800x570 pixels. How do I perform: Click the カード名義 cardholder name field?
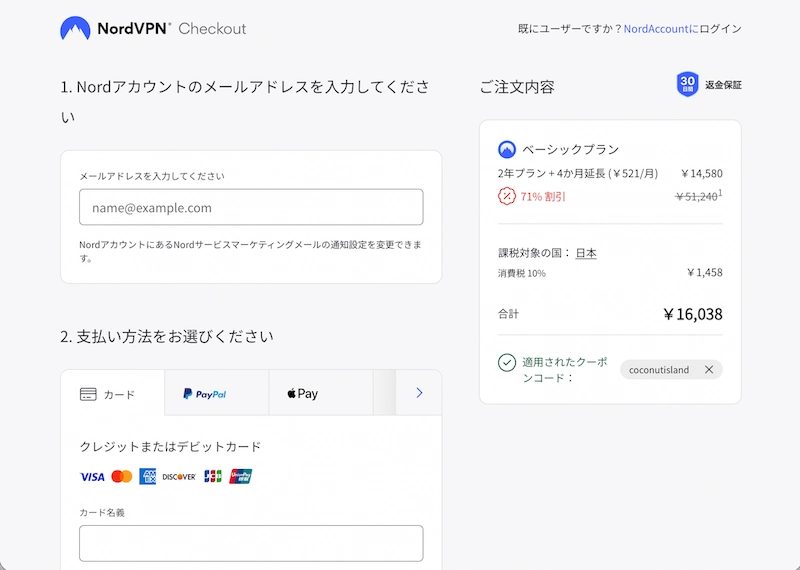coord(251,543)
